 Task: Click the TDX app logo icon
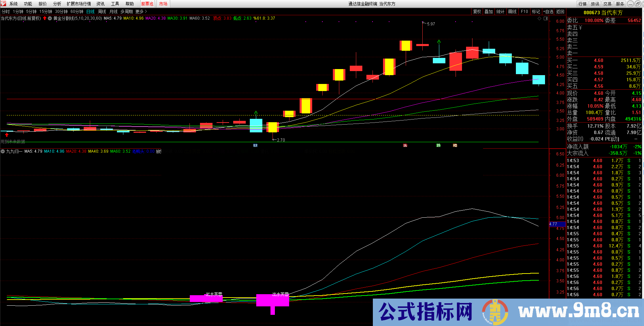coord(3,4)
